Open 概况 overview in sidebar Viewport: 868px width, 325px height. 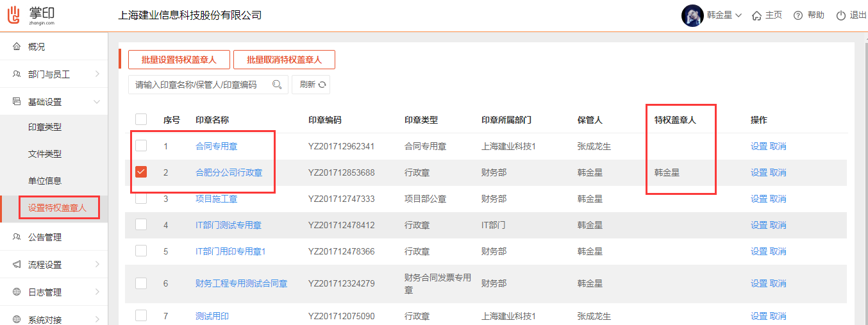pyautogui.click(x=37, y=47)
